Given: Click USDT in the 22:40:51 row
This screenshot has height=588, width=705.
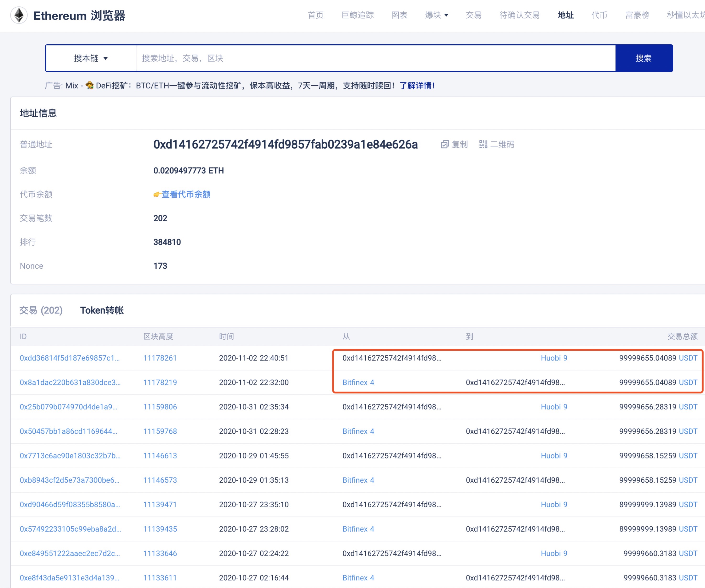Looking at the screenshot, I should coord(688,358).
